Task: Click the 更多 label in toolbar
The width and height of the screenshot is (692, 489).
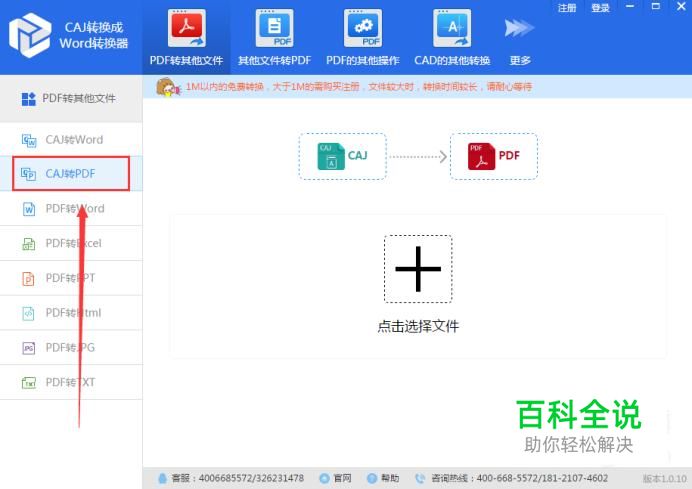Action: click(520, 60)
